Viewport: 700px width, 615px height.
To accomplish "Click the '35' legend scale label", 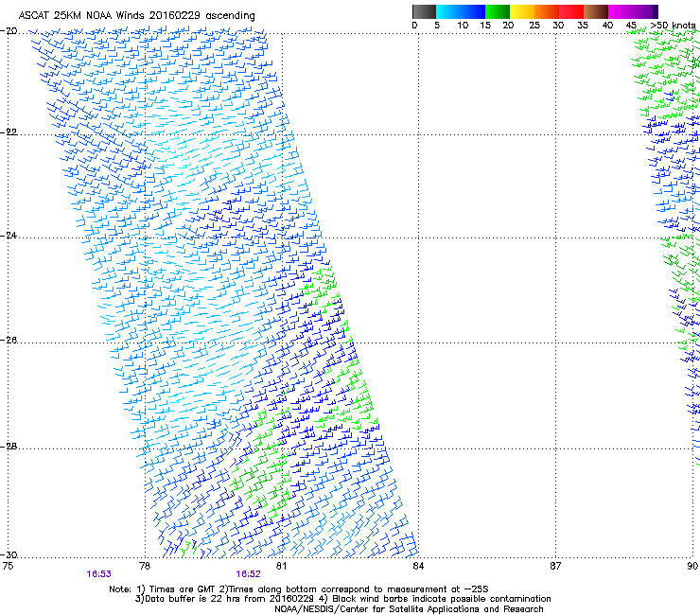I will click(583, 26).
